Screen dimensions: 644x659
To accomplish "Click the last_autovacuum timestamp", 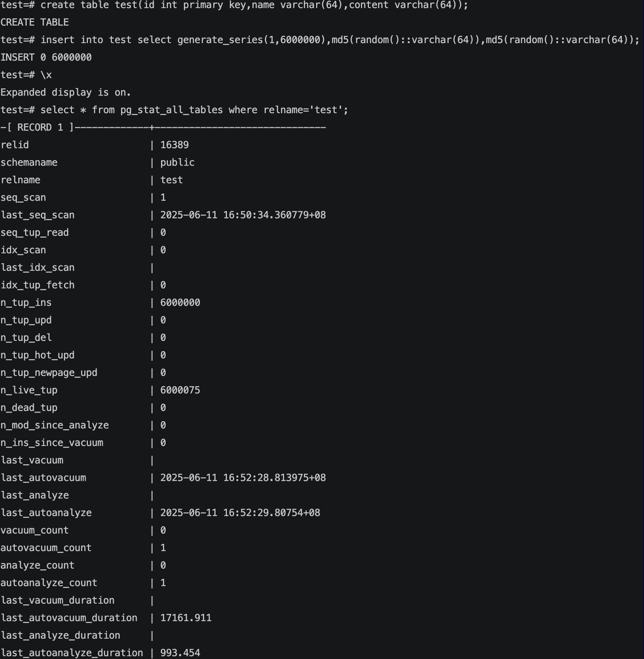I will (x=243, y=478).
